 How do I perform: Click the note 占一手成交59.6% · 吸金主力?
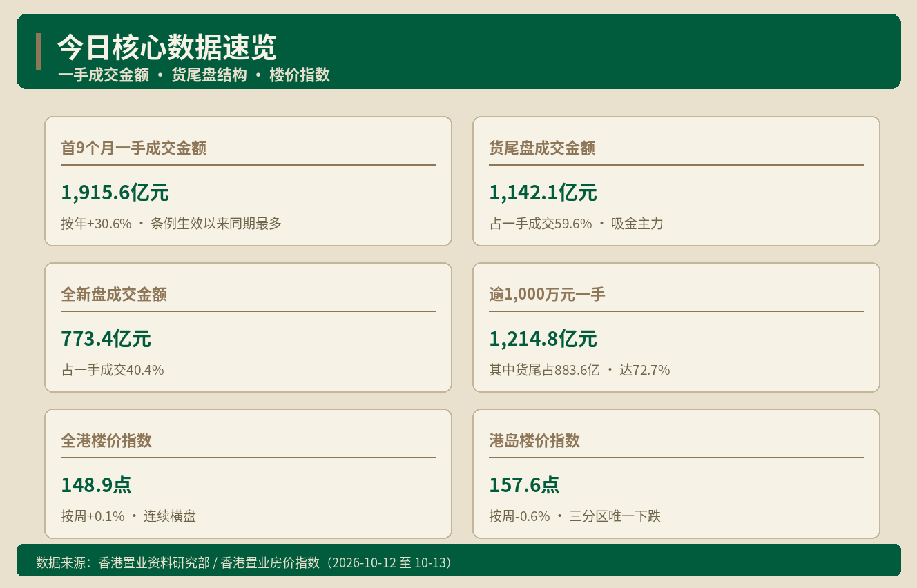click(x=576, y=224)
